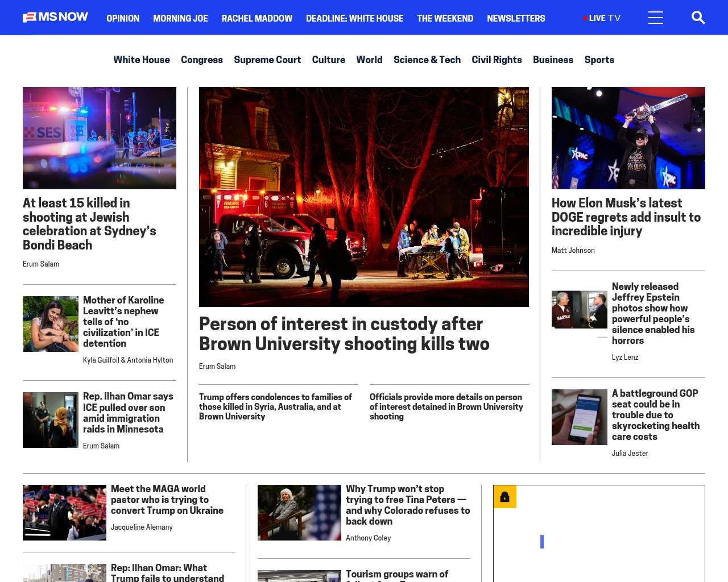This screenshot has width=728, height=582.
Task: Click the phone health care thumbnail
Action: coord(579,417)
